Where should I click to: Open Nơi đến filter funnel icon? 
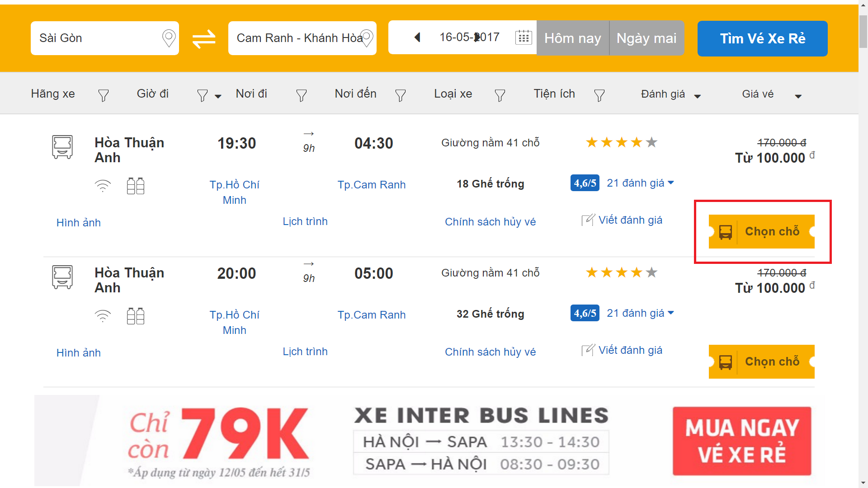click(x=400, y=95)
